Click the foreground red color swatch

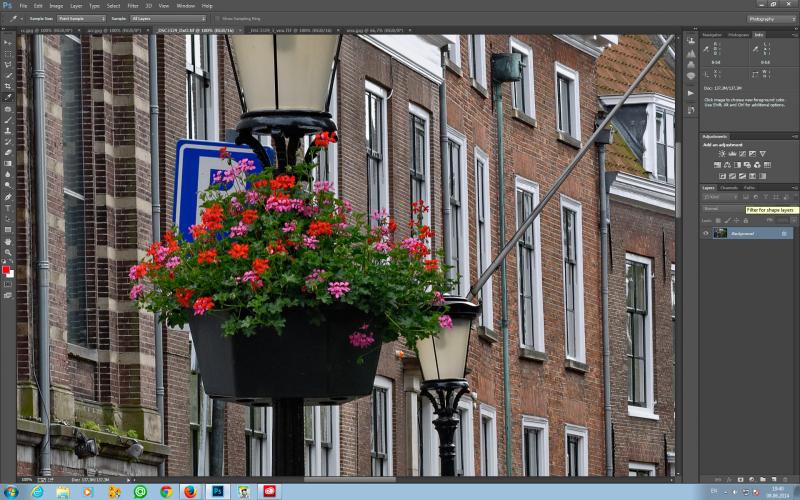pos(6,270)
